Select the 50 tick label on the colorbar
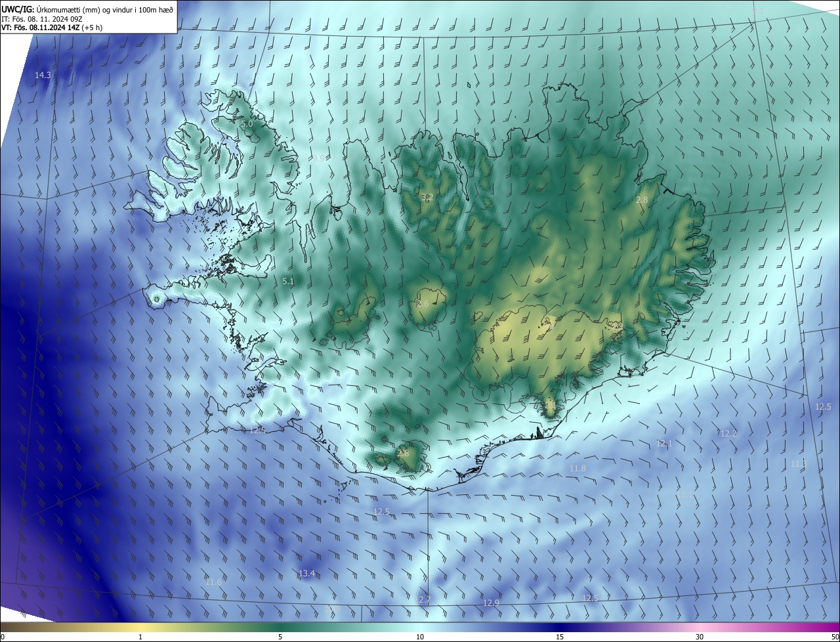 pyautogui.click(x=835, y=637)
